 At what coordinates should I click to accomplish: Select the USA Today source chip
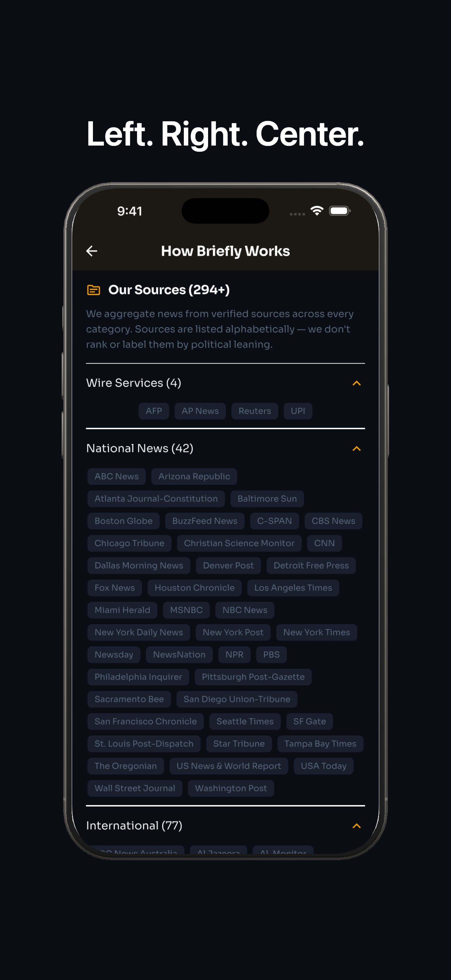point(324,766)
